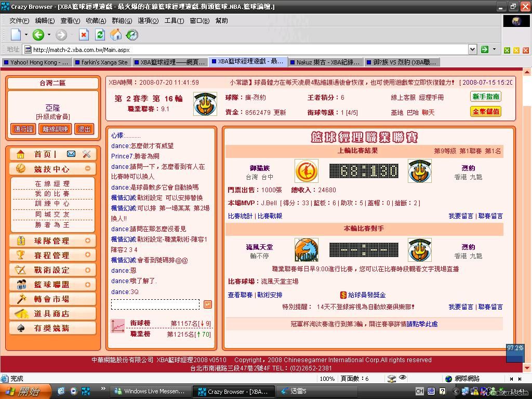
Task: Click the 請點擊此處 champion cup link
Action: point(422,324)
